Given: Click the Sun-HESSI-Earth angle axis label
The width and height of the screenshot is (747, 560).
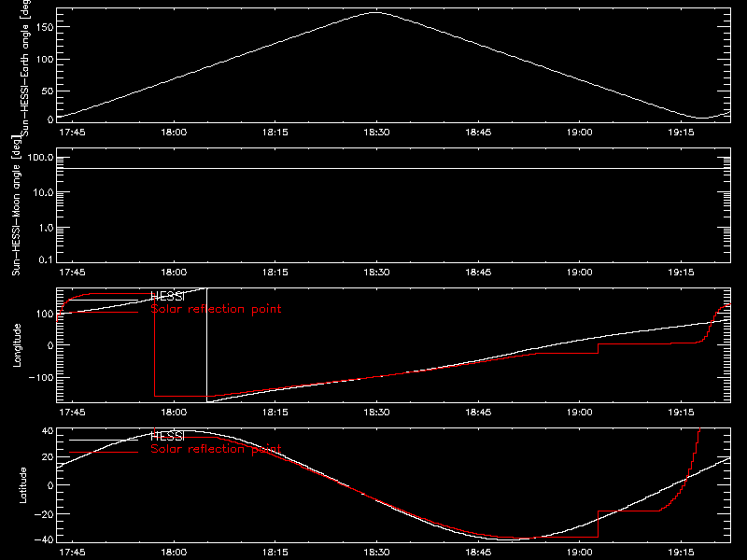Looking at the screenshot, I should point(26,68).
